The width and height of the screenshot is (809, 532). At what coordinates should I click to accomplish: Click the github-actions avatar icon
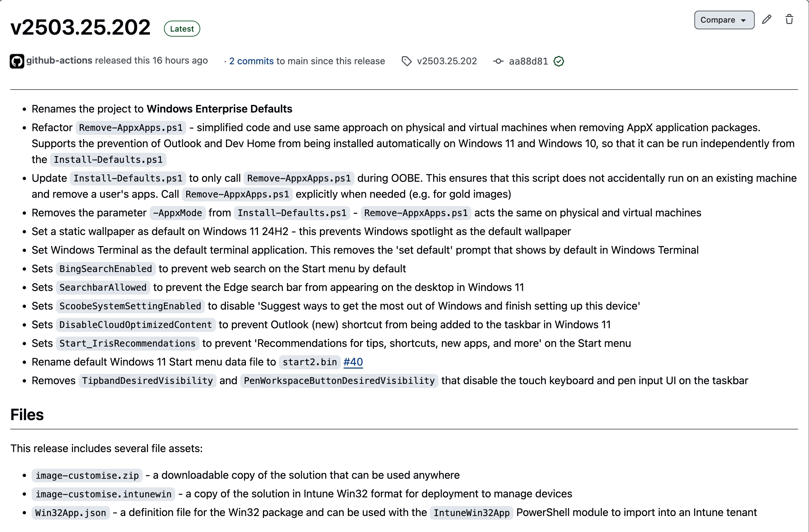point(17,61)
